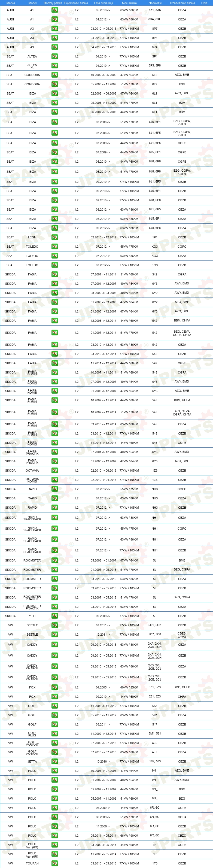Click fuel pump icon in Audi A3 8P7 row
The height and width of the screenshot is (868, 213).
54,29
